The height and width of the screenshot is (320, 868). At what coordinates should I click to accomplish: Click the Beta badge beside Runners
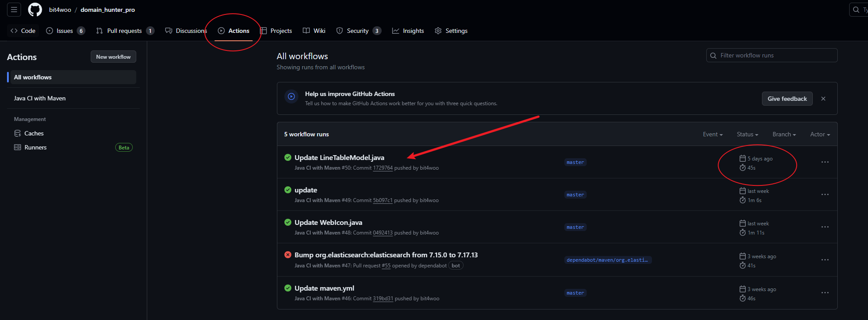tap(124, 147)
